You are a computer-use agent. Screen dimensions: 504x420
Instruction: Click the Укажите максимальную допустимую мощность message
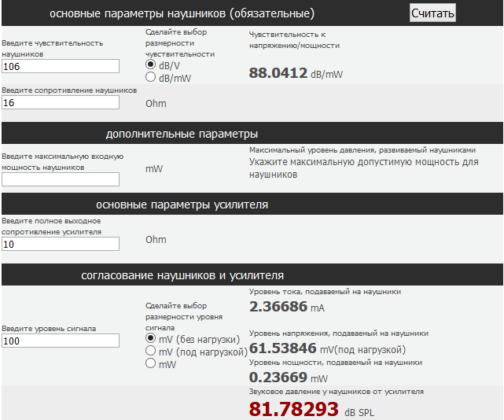pos(364,168)
